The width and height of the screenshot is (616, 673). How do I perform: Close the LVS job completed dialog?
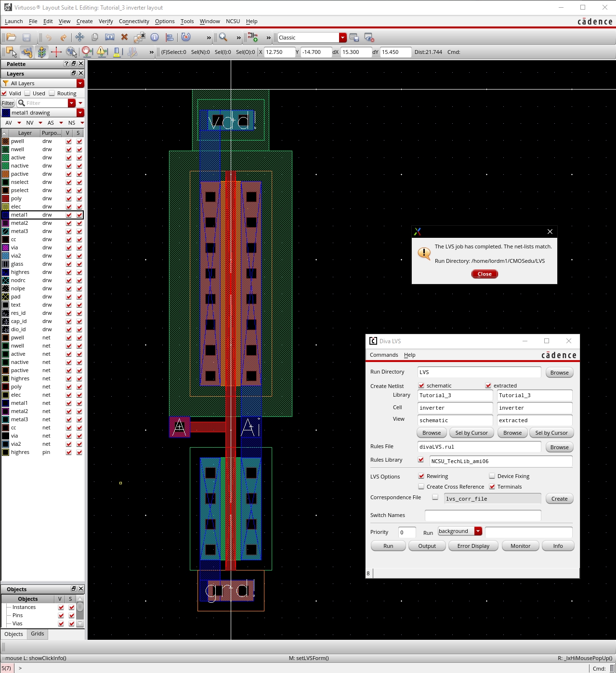tap(484, 274)
